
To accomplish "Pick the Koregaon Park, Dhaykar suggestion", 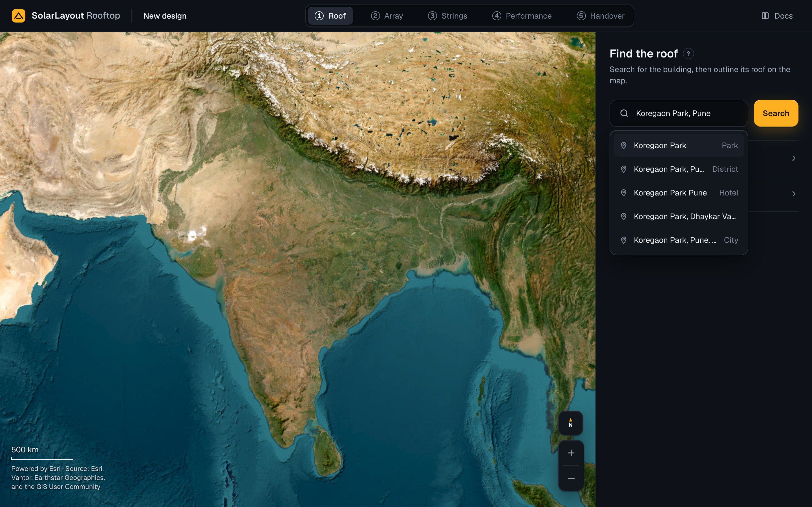I will [x=678, y=216].
